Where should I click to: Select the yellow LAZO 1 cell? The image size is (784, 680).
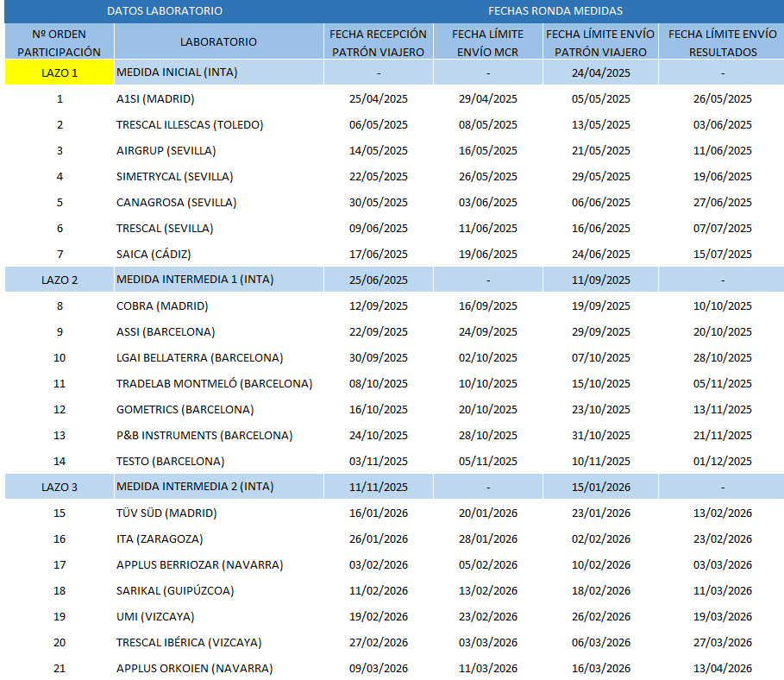click(60, 72)
